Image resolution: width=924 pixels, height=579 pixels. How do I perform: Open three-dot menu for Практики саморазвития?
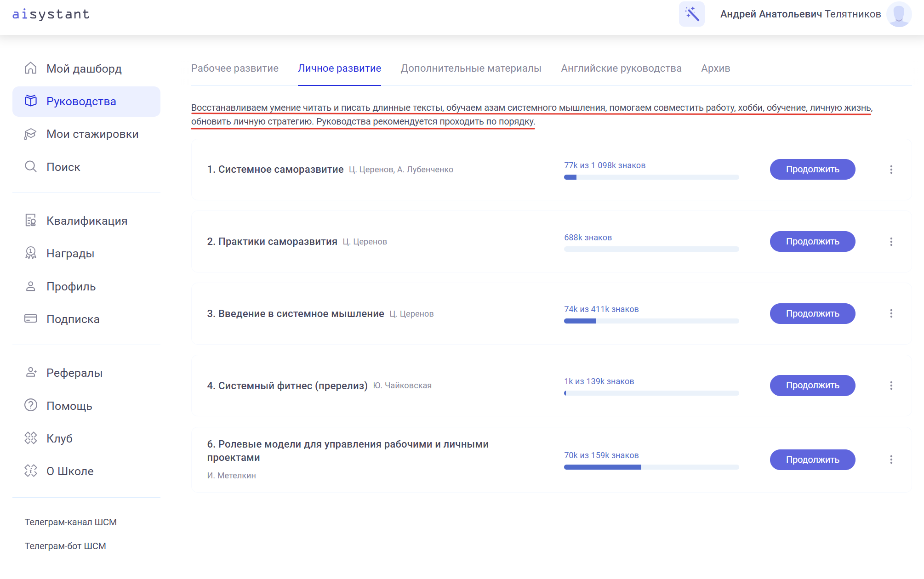891,242
